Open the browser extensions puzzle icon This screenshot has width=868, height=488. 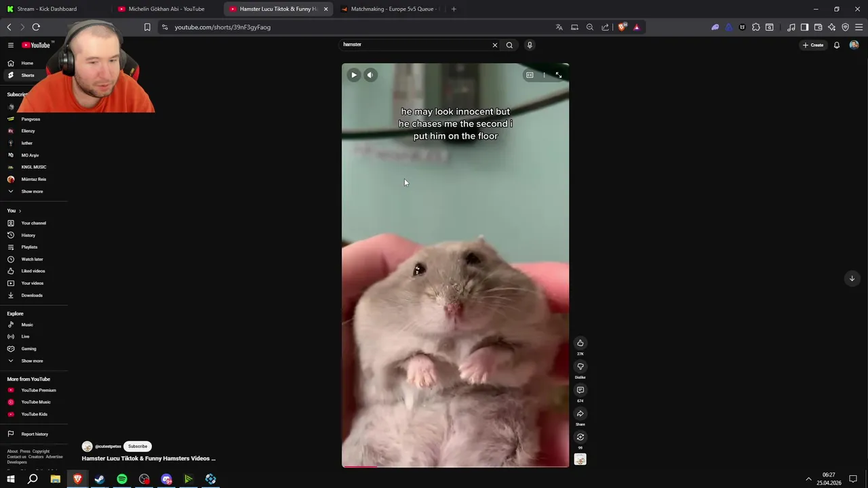[756, 27]
